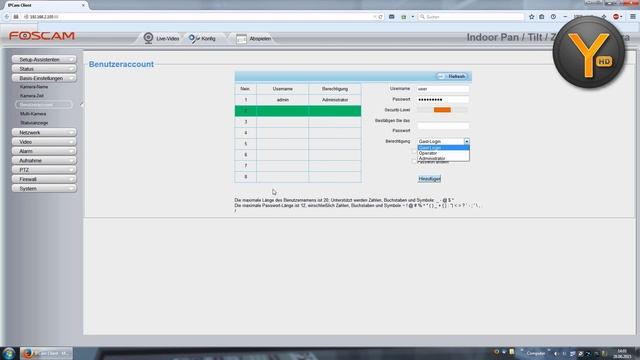Screen dimensions: 640x360
Task: Click the taskbar clock
Action: pos(622,353)
